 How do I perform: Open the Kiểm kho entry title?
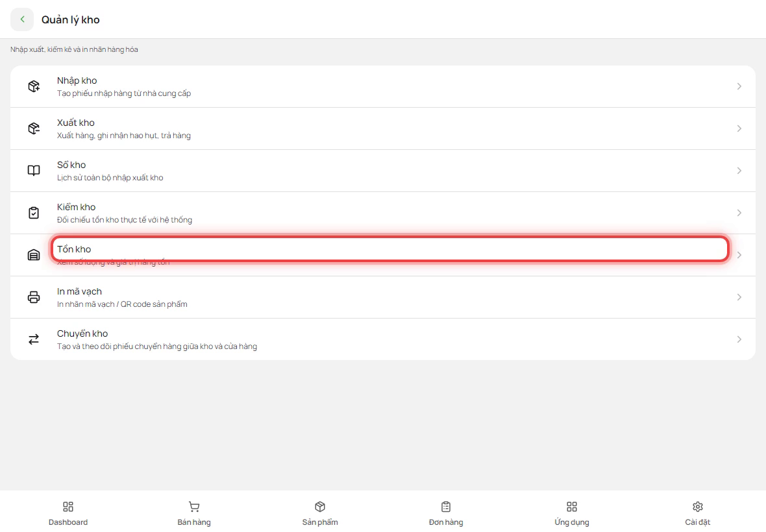tap(76, 207)
